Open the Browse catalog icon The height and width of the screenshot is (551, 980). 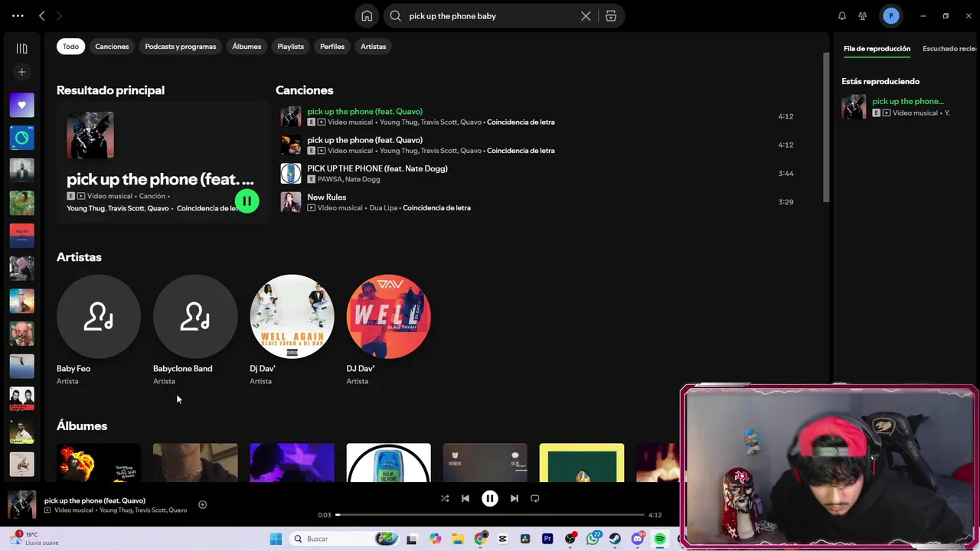pos(611,16)
